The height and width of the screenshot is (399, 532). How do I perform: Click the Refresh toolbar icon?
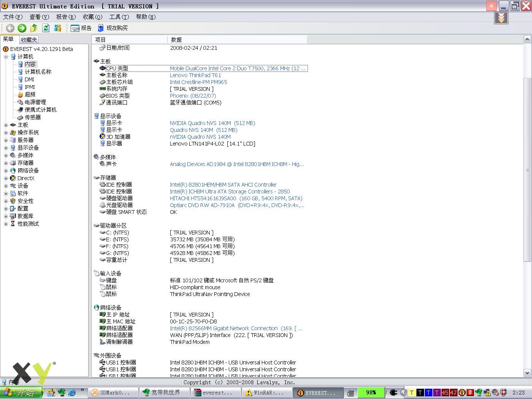(46, 28)
